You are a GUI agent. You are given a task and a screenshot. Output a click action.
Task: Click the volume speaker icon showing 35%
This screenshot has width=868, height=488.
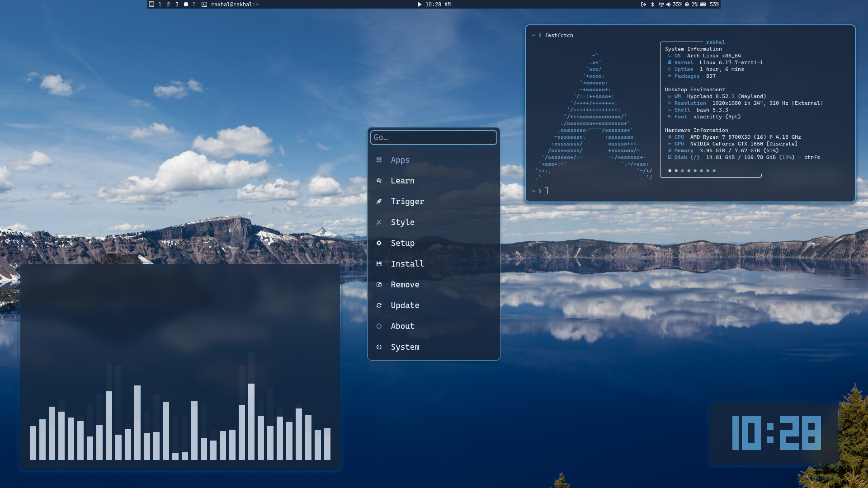click(x=668, y=5)
